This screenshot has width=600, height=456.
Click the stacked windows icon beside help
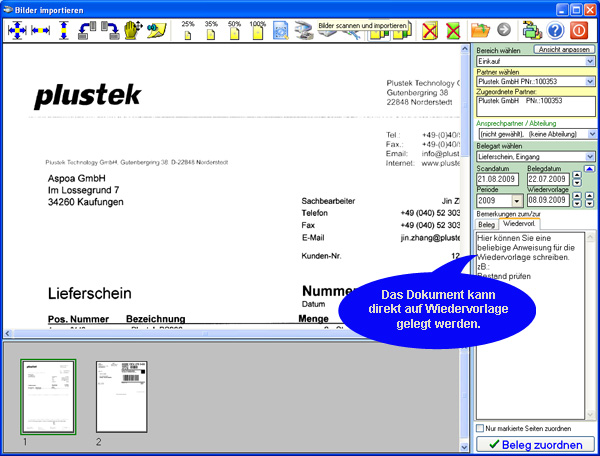(x=532, y=31)
